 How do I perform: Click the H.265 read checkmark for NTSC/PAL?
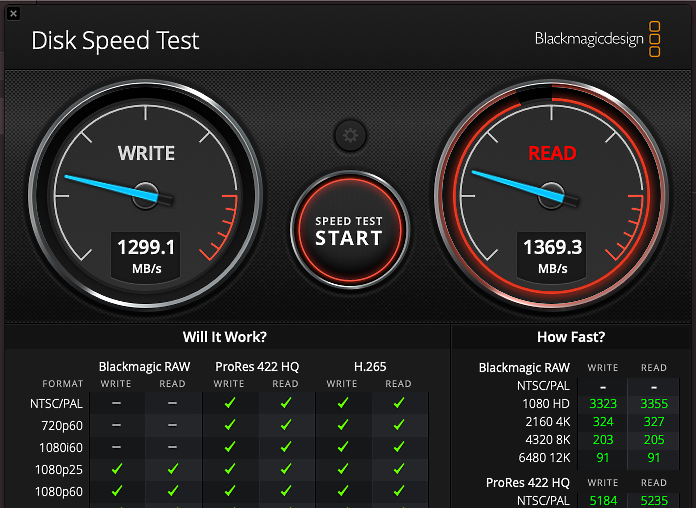coord(399,403)
